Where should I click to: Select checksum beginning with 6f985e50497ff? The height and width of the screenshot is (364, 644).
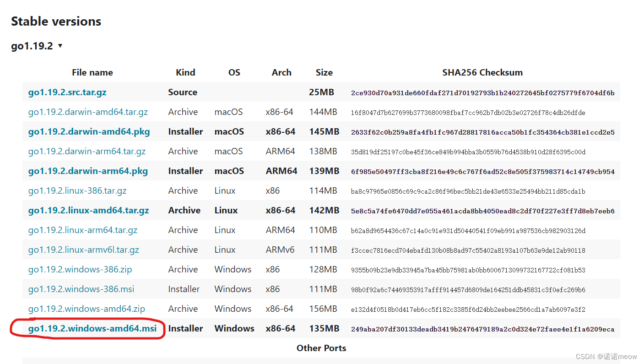point(483,172)
